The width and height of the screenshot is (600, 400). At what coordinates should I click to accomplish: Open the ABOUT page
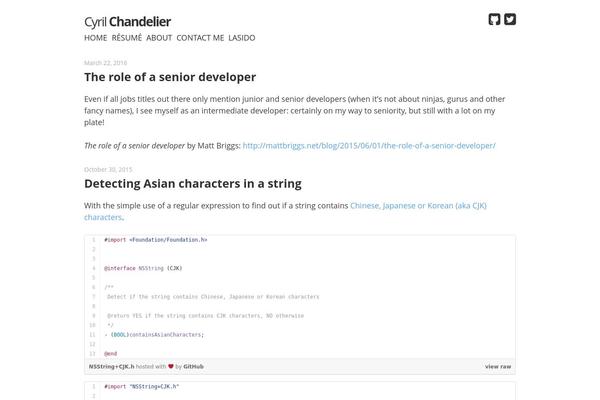click(159, 38)
